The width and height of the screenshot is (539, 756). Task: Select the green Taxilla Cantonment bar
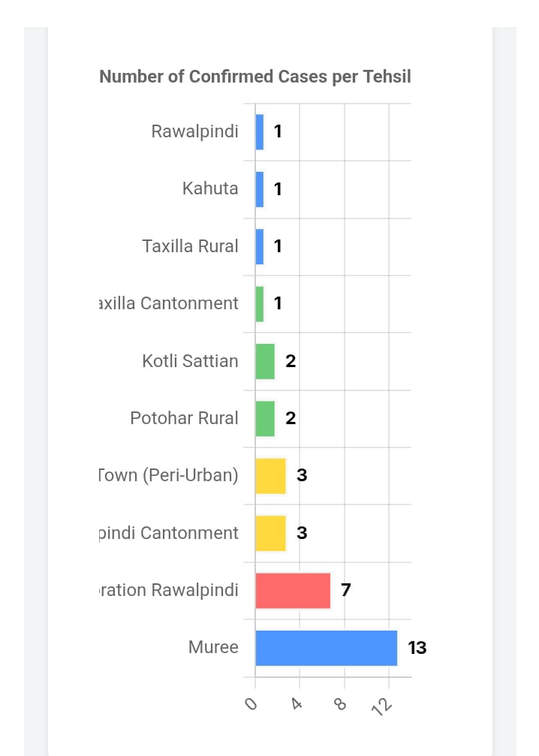click(260, 304)
